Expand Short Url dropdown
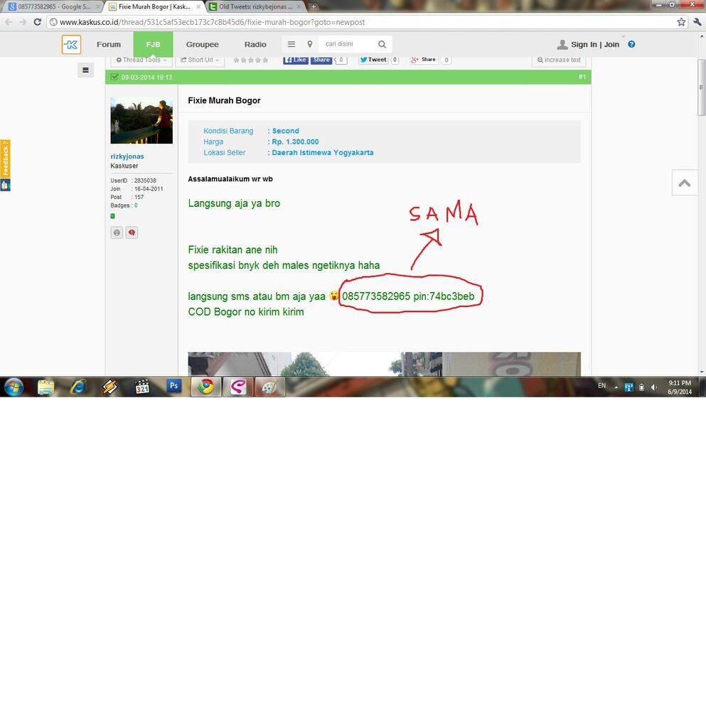Viewport: 706px width, 728px height. point(200,60)
